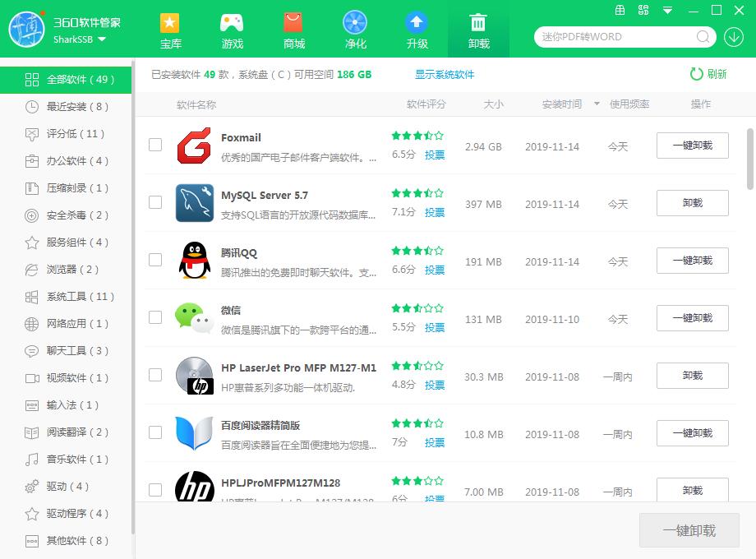Image resolution: width=756 pixels, height=559 pixels.
Task: Select 系统工具 (11) category
Action: click(x=66, y=297)
